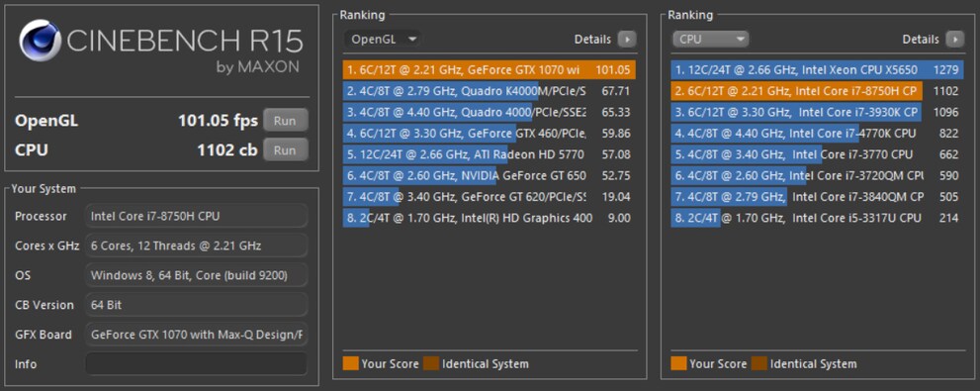Click the Info input field
This screenshot has height=391, width=980.
(x=196, y=364)
